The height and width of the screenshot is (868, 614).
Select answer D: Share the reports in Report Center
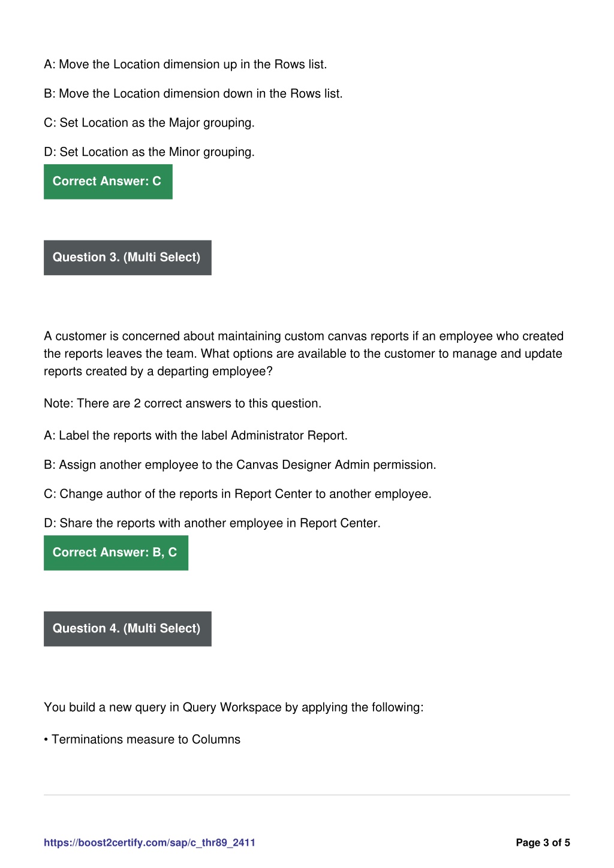coord(212,523)
